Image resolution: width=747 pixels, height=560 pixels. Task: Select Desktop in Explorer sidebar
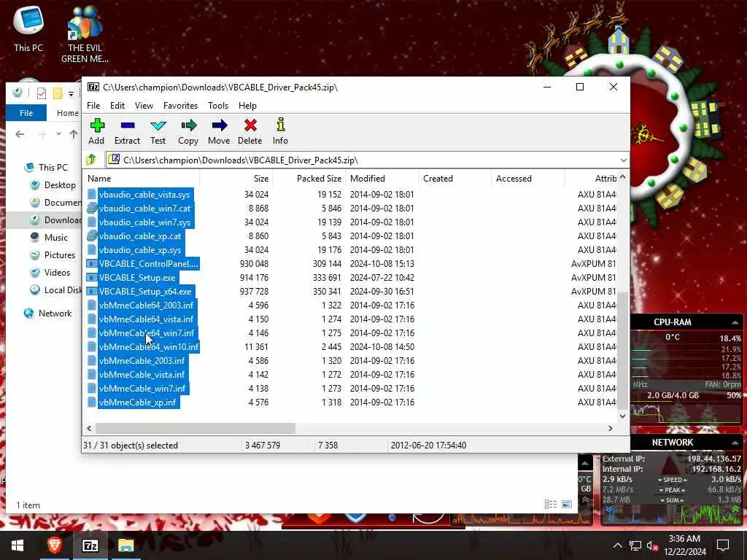[x=54, y=185]
